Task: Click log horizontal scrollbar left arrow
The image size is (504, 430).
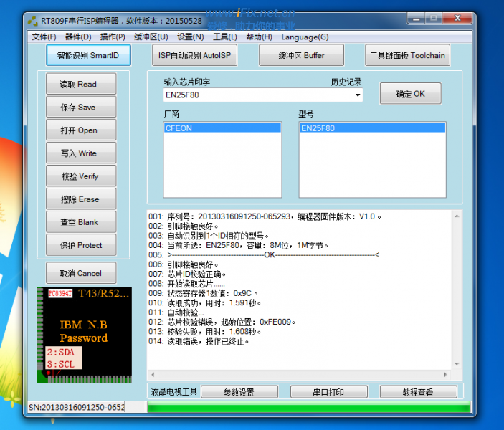Action: (x=153, y=374)
